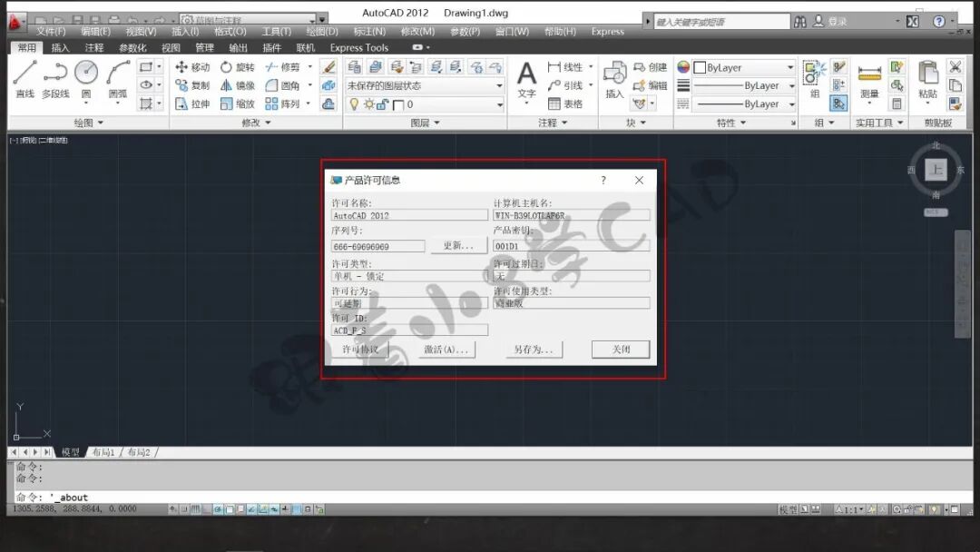
Task: Click the 登录 sign-in icon
Action: [818, 22]
